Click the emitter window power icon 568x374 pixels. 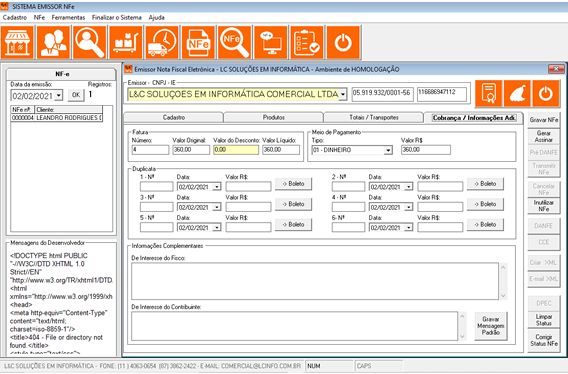(x=546, y=94)
